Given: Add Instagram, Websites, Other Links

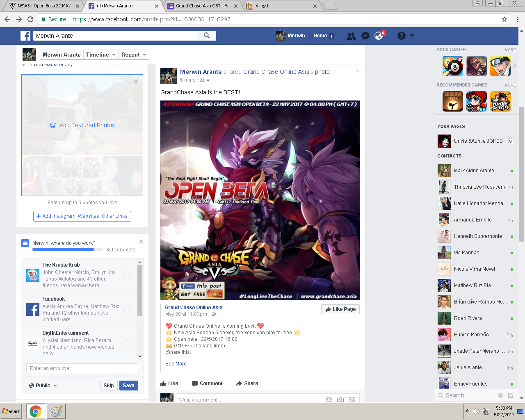Looking at the screenshot, I should click(x=82, y=216).
